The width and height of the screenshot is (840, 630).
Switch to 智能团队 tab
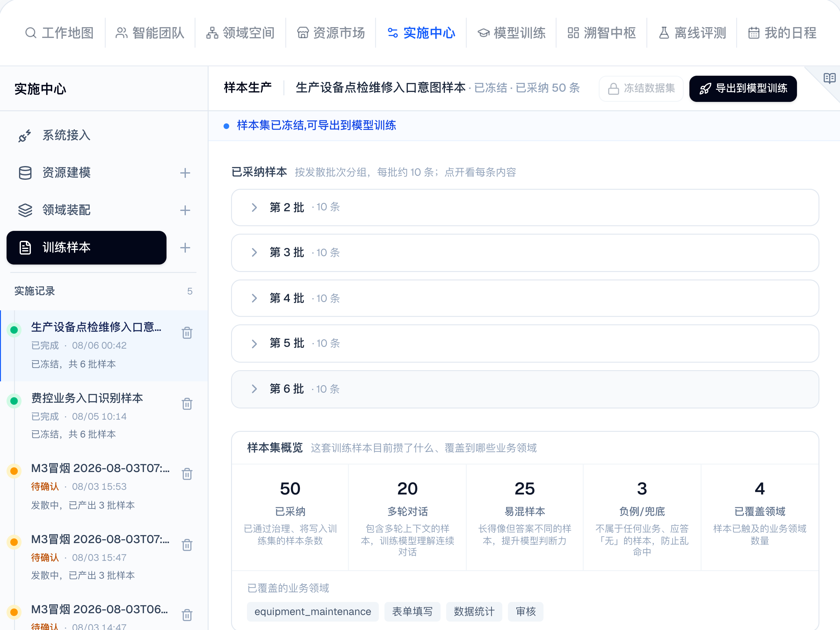pyautogui.click(x=150, y=33)
